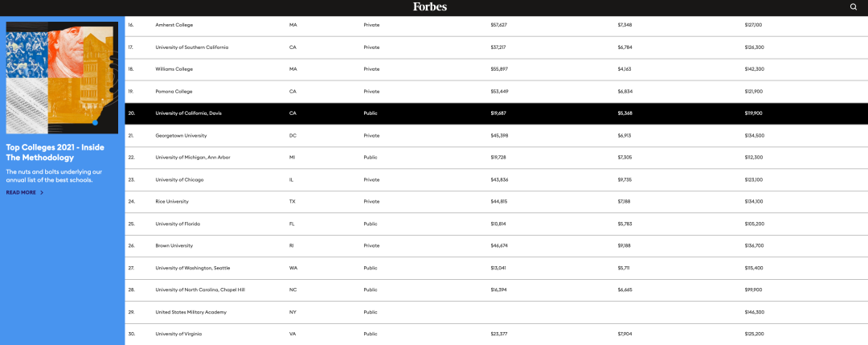868x345 pixels.
Task: Open the University of Chicago listing
Action: pyautogui.click(x=178, y=179)
